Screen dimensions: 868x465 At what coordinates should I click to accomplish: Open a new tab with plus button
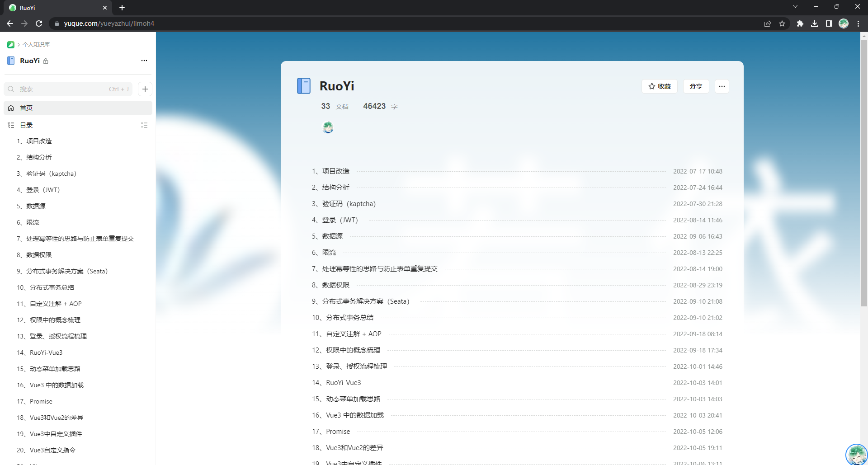click(122, 8)
